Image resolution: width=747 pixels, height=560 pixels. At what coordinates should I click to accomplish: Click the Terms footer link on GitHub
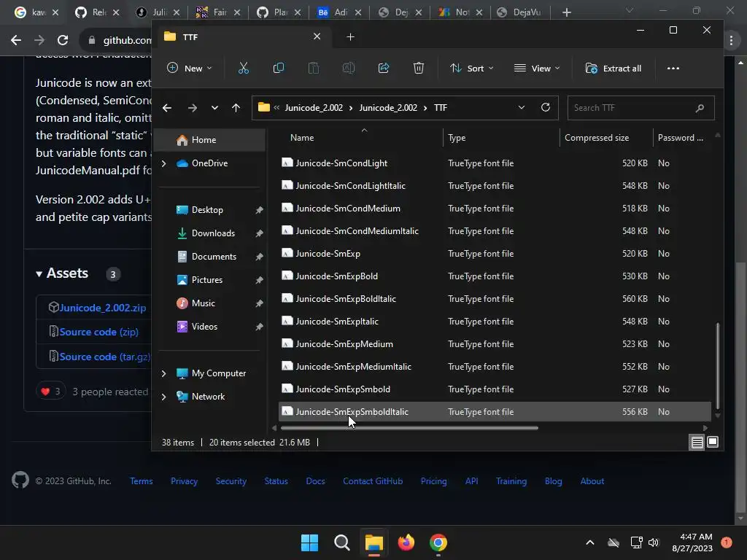pos(141,481)
